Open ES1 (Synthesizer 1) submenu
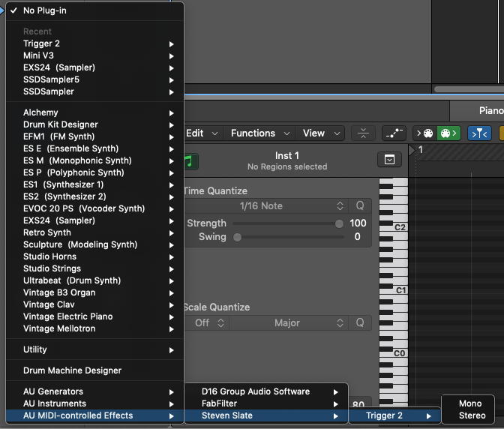The image size is (504, 429). [x=94, y=184]
